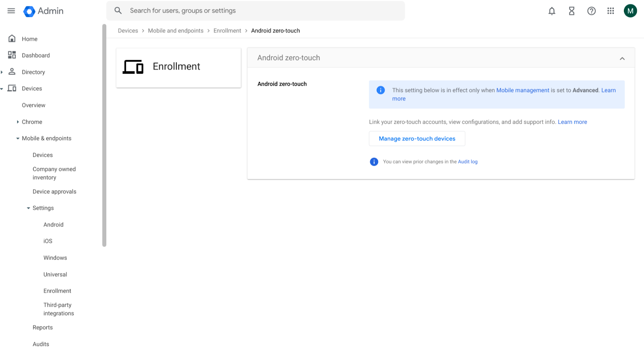The height and width of the screenshot is (349, 644).
Task: Open the Google apps grid launcher
Action: (611, 11)
